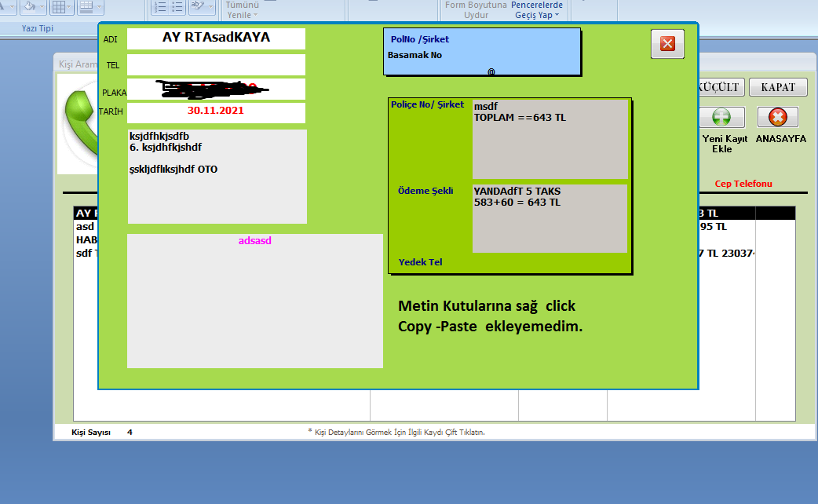Viewport: 818px width, 504px height.
Task: Click the Poliçe No/Şirket text box
Action: tap(550, 140)
